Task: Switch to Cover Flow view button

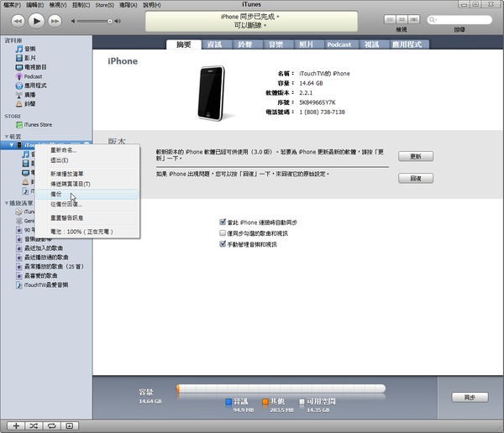Action: coord(414,19)
